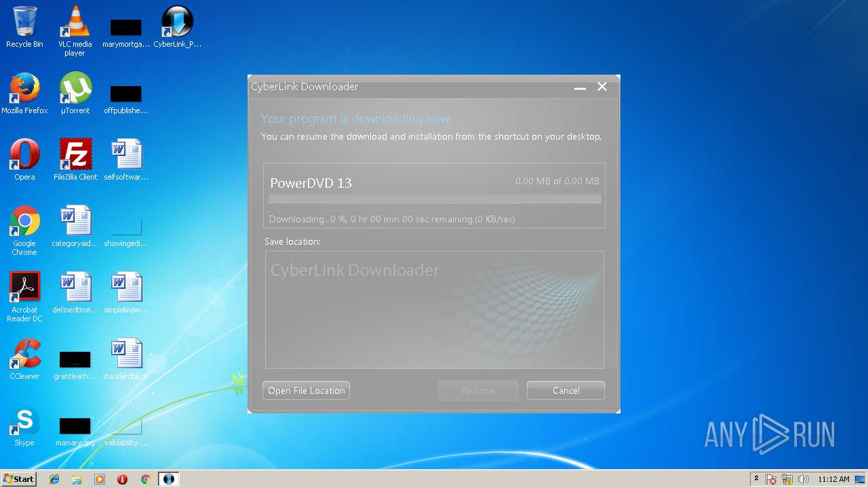Select the mamary.jpg image file
868x488 pixels.
(75, 431)
